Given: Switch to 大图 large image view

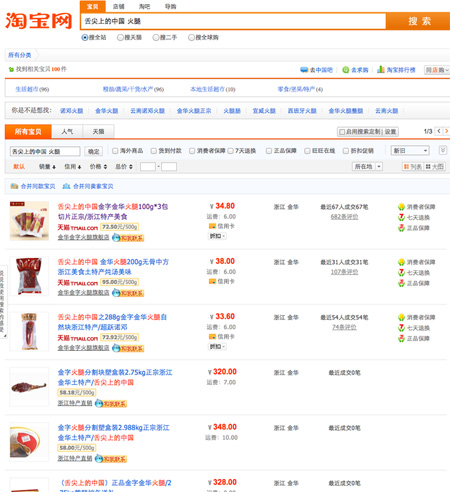Looking at the screenshot, I should click(x=435, y=167).
